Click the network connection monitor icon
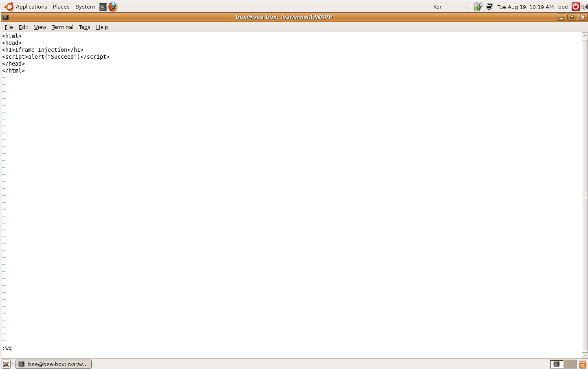Viewport: 588px width, 369px height. click(489, 7)
